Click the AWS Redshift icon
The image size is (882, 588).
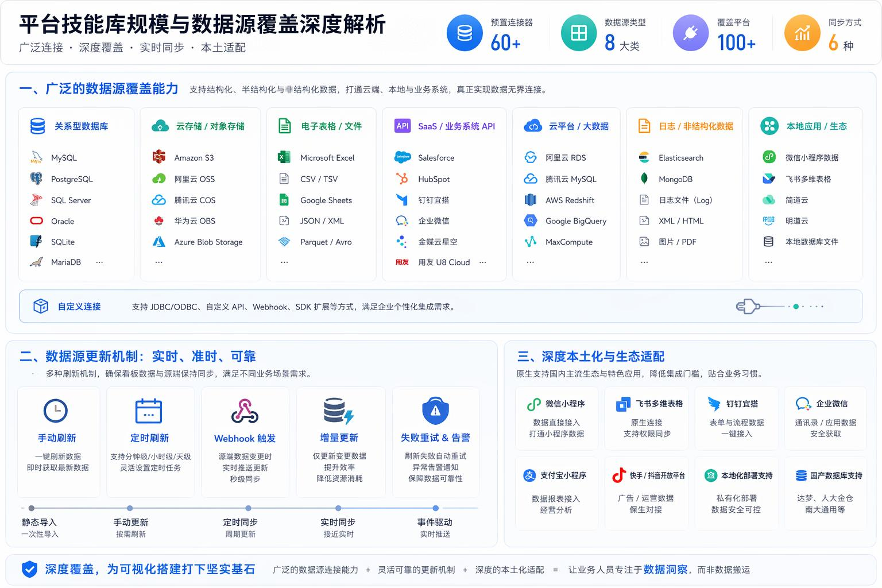click(531, 200)
